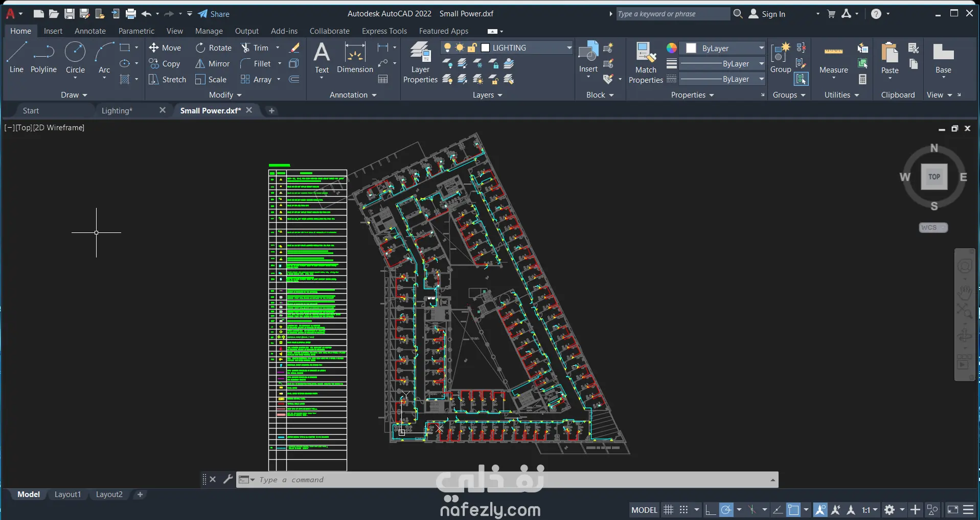This screenshot has width=980, height=520.
Task: Toggle the drawing grid display
Action: click(668, 510)
